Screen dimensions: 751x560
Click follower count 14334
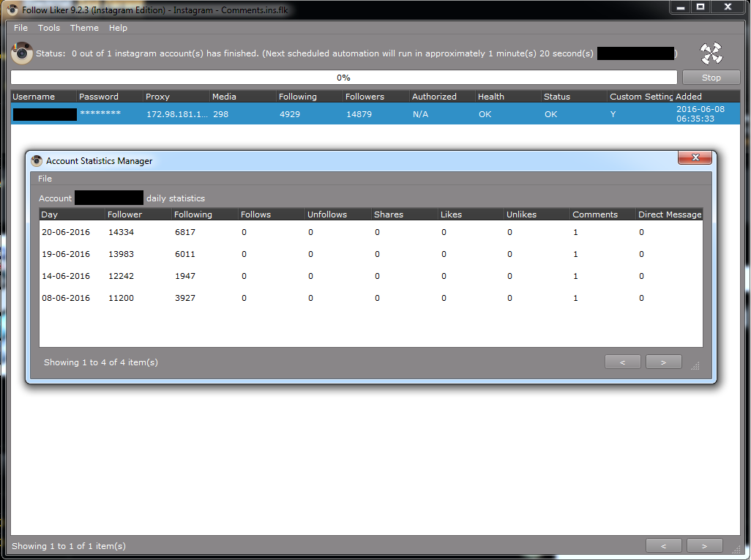pos(122,232)
